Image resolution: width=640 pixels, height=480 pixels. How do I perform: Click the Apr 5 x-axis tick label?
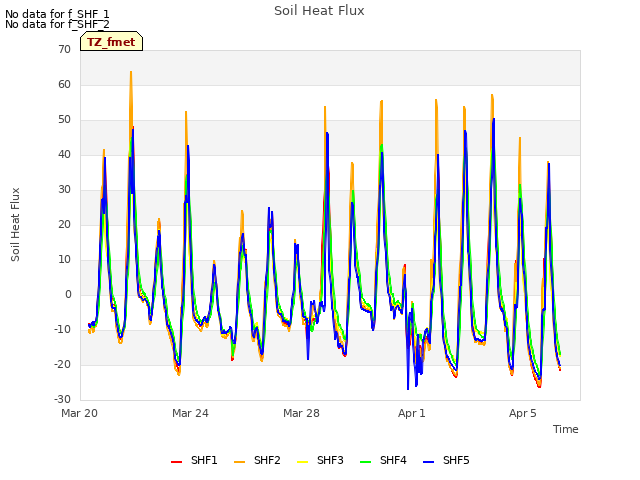click(522, 413)
